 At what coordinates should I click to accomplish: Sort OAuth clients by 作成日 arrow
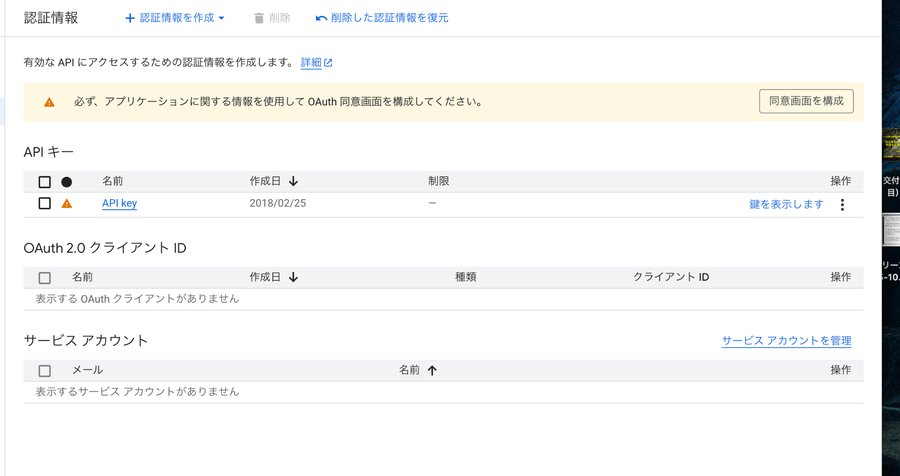click(293, 277)
